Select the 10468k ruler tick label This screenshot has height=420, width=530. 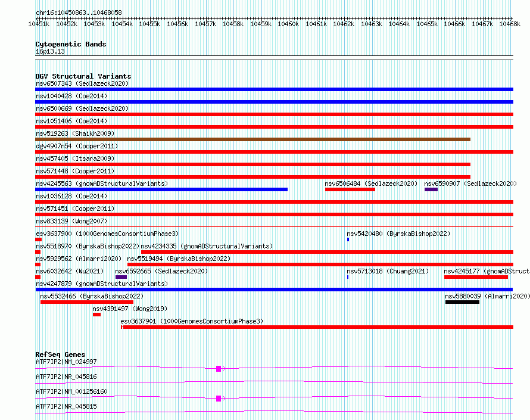coord(510,24)
